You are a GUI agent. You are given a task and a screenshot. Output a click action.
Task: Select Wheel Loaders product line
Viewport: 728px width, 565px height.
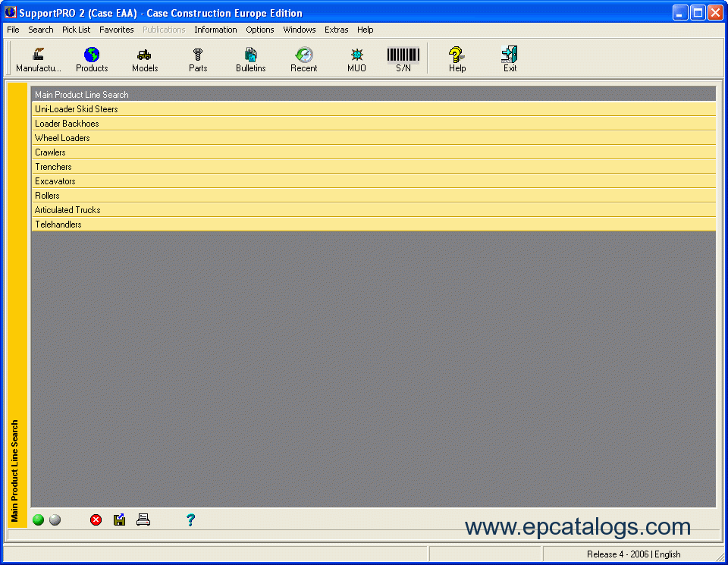click(x=374, y=138)
